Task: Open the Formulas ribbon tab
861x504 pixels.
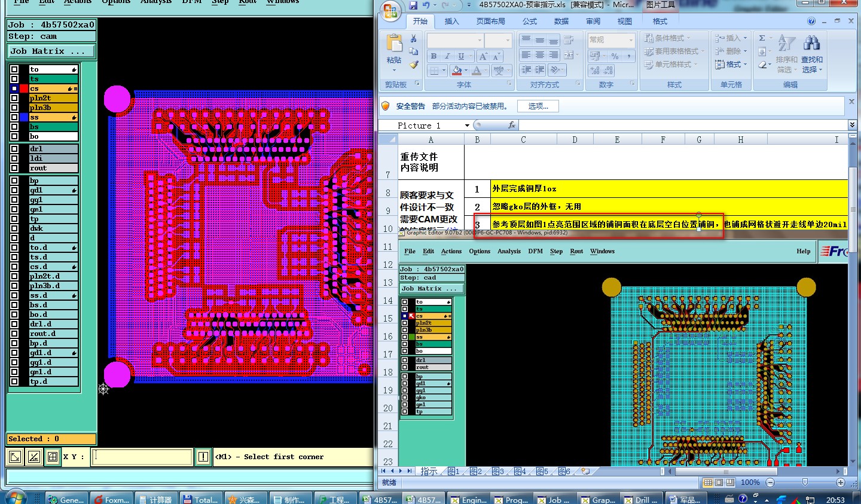Action: click(x=530, y=21)
